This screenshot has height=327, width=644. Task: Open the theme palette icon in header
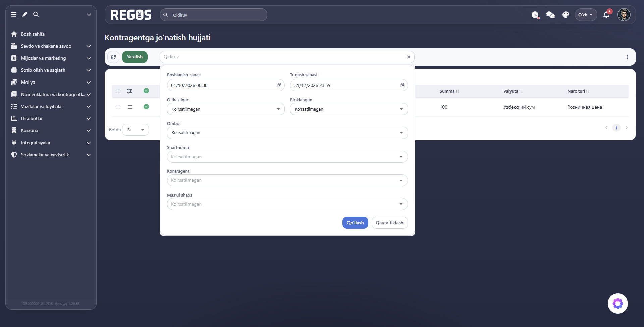[x=566, y=15]
